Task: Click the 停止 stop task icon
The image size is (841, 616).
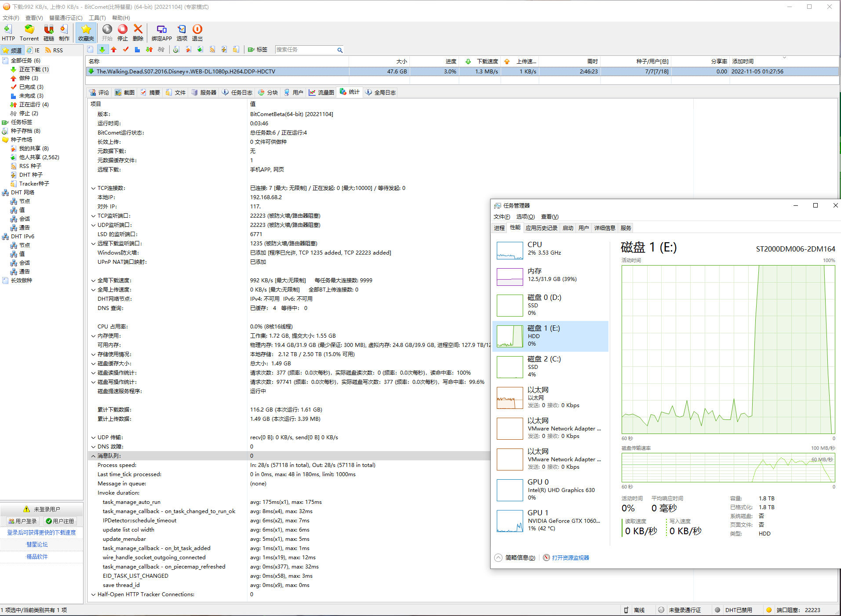Action: (x=123, y=33)
